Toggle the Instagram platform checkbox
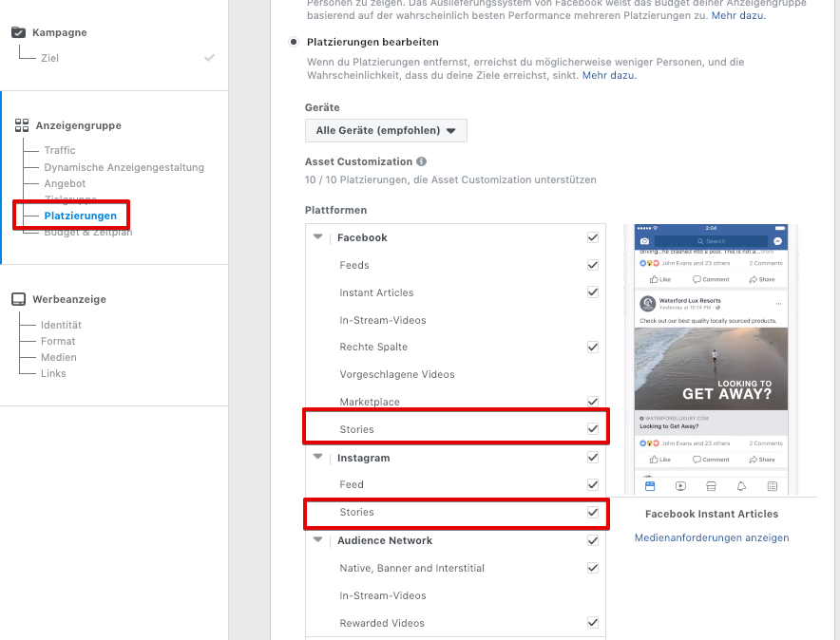The image size is (840, 640). pos(593,457)
